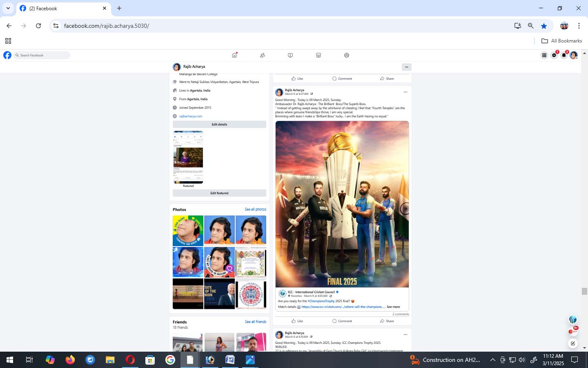
Task: Open the Apps grid in bookmarks bar
Action: click(8, 41)
